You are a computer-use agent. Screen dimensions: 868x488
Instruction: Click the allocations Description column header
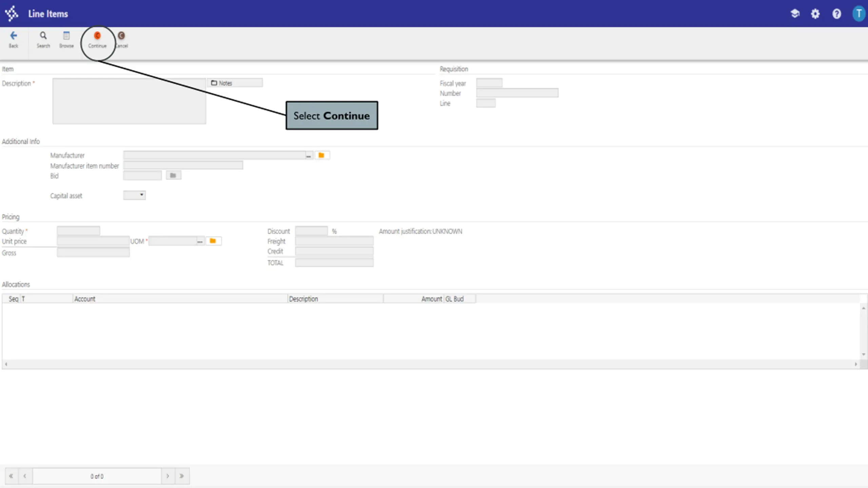(336, 299)
